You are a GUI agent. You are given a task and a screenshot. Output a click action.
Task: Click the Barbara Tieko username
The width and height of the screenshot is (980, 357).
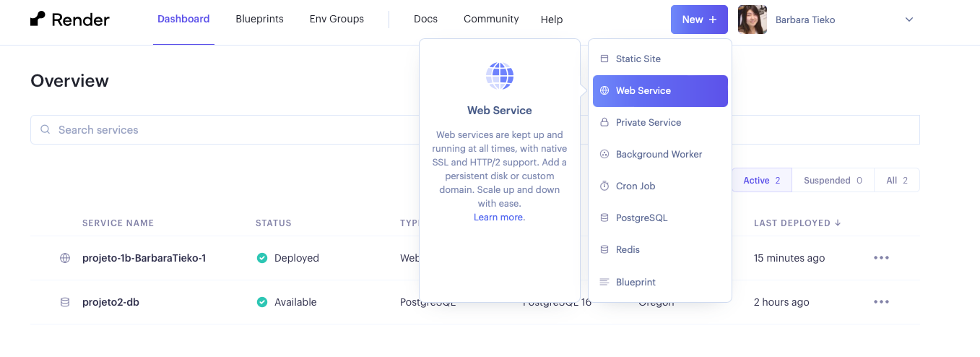click(x=805, y=20)
